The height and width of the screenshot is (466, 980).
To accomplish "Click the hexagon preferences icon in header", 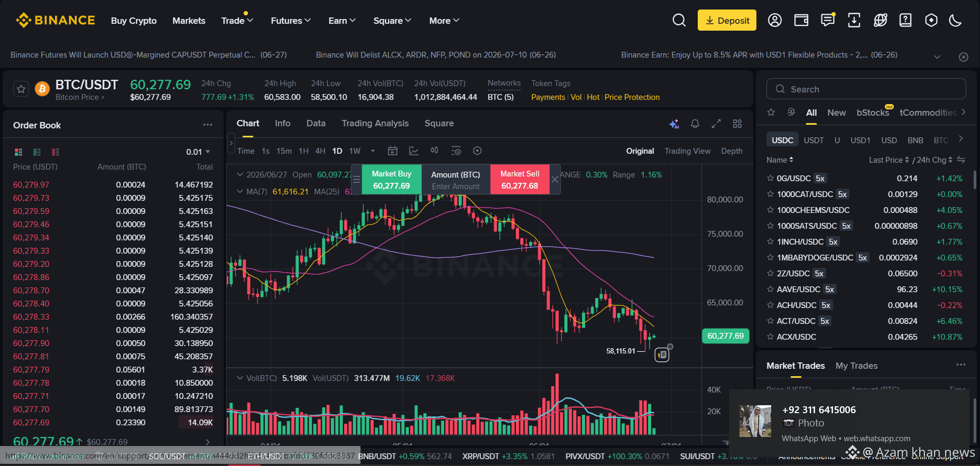I will 931,21.
